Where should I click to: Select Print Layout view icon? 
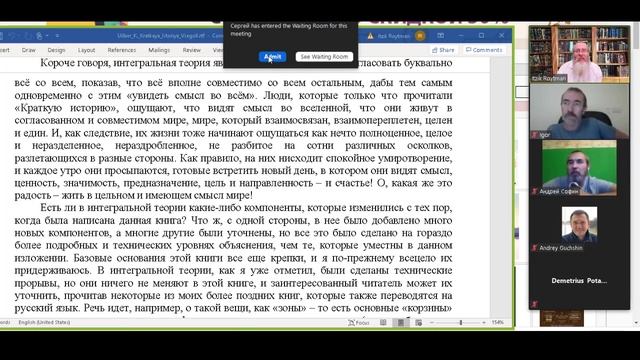coord(401,322)
